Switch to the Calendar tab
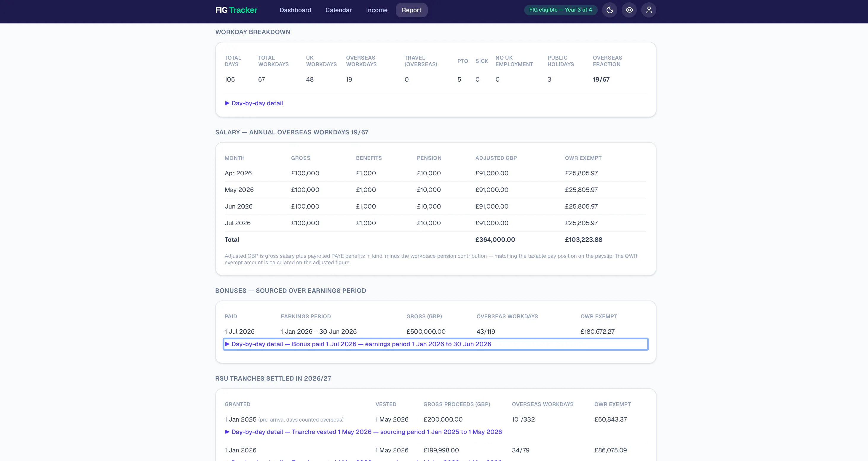Image resolution: width=868 pixels, height=461 pixels. pos(338,10)
